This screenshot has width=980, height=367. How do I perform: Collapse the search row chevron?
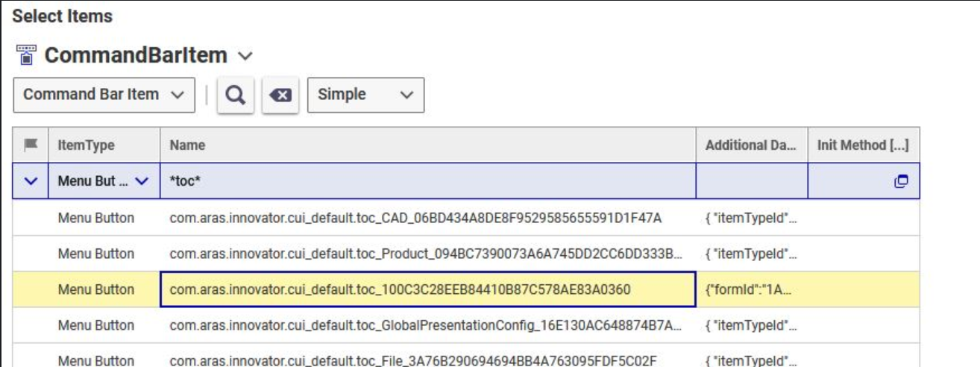(x=31, y=181)
